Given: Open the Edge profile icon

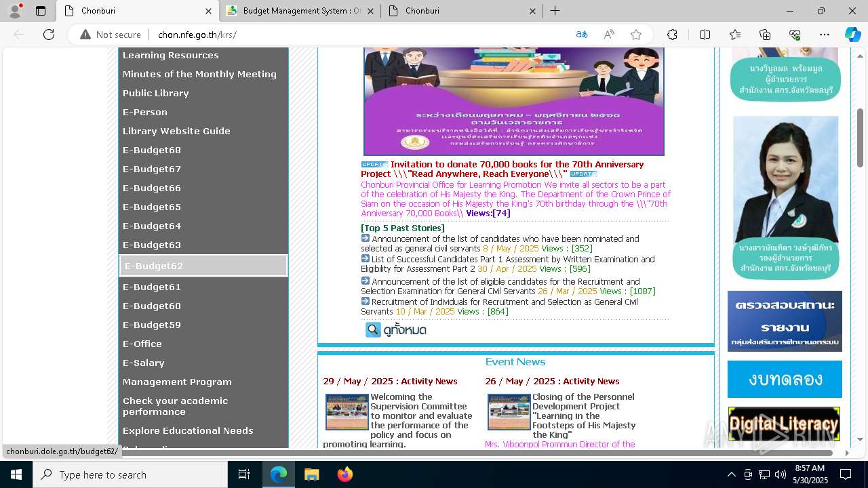Looking at the screenshot, I should [x=15, y=11].
